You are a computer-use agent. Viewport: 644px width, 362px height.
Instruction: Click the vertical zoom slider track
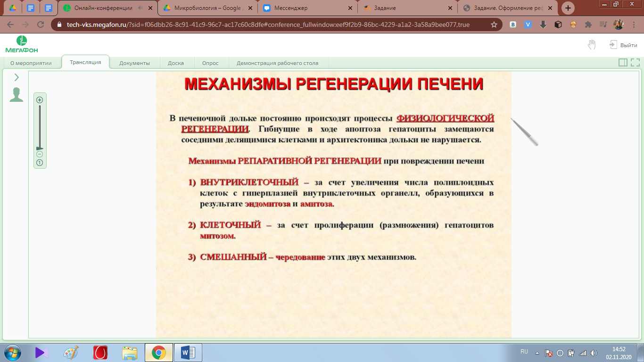[40, 126]
